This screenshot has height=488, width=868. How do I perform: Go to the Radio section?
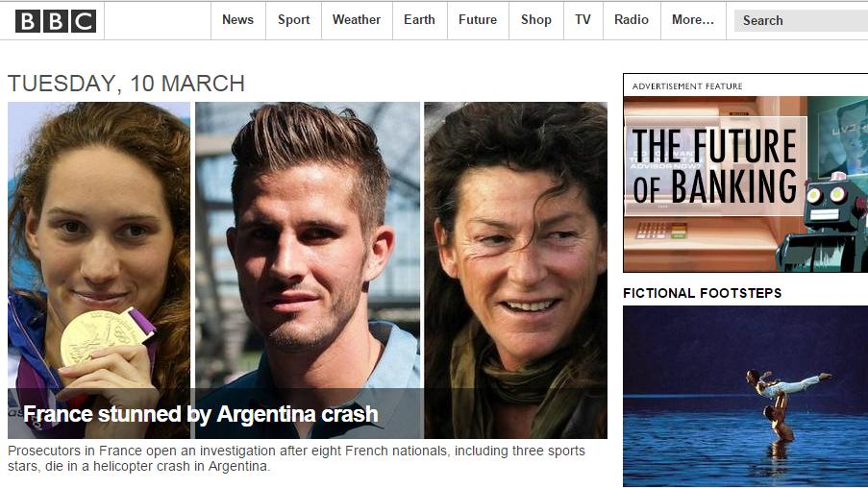(632, 20)
